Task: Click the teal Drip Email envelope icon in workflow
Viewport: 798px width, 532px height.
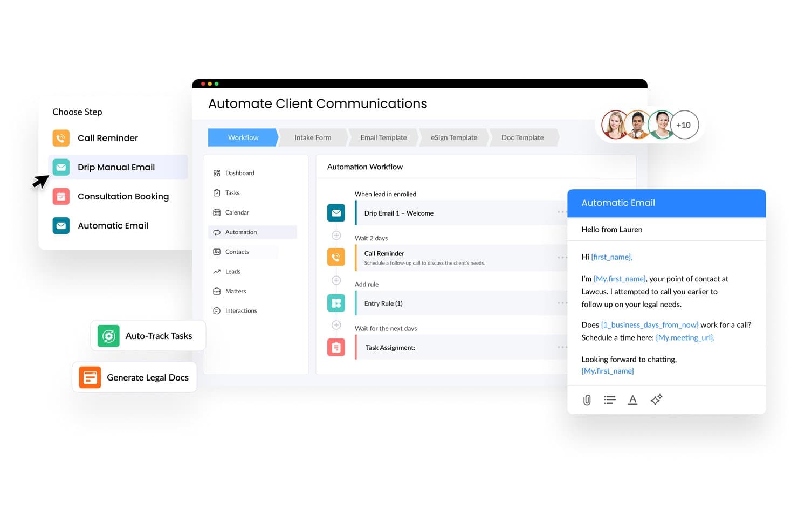Action: coord(336,213)
